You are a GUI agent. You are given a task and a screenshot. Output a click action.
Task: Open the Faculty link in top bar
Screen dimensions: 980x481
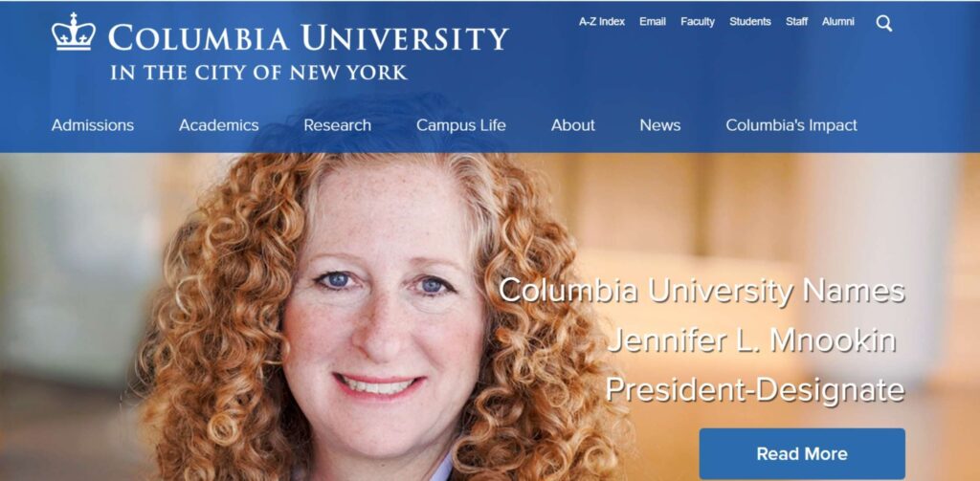click(x=698, y=21)
